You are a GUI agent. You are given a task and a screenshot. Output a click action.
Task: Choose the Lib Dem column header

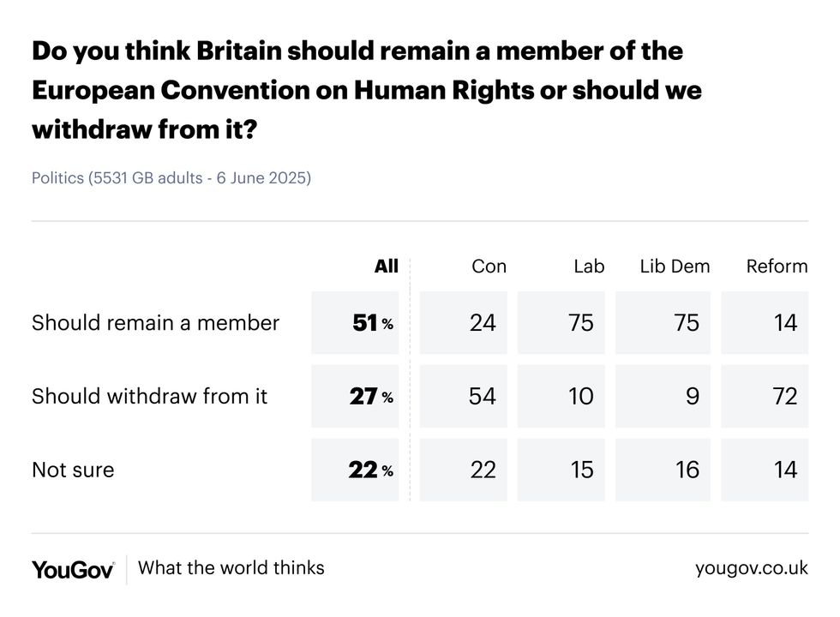click(675, 267)
